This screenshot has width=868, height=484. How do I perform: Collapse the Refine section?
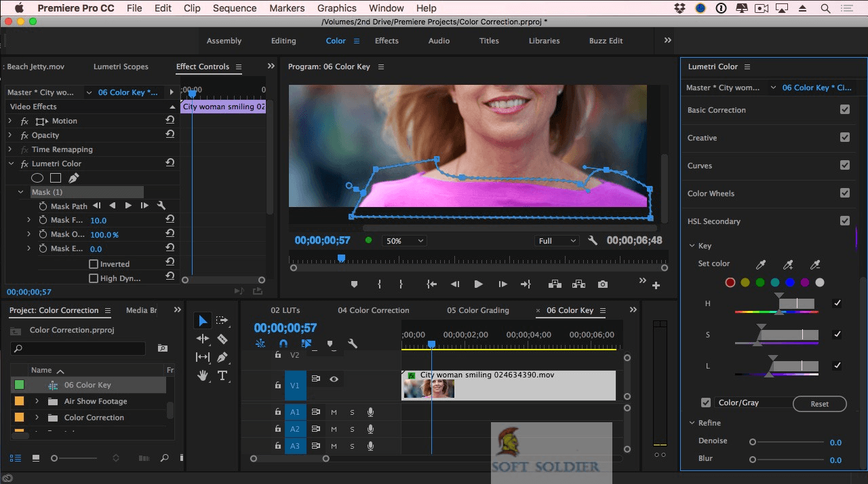point(692,423)
